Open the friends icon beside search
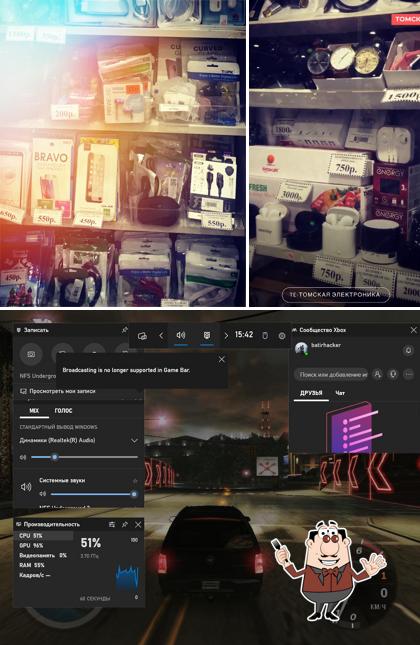Image resolution: width=420 pixels, height=645 pixels. [377, 374]
